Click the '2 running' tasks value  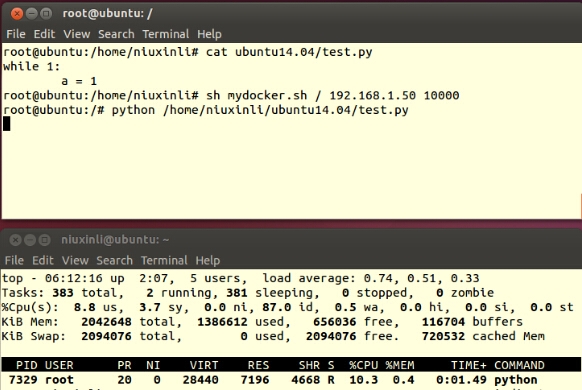click(179, 293)
